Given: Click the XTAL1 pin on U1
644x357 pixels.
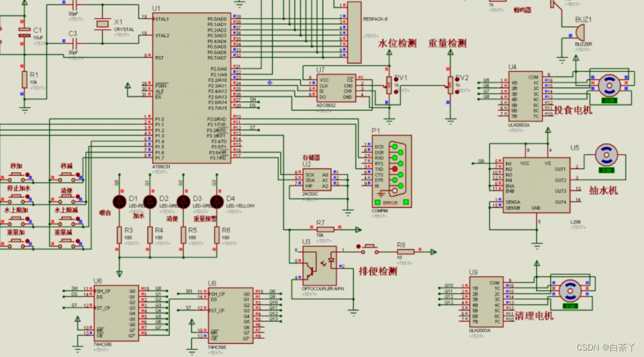Looking at the screenshot, I should [162, 19].
